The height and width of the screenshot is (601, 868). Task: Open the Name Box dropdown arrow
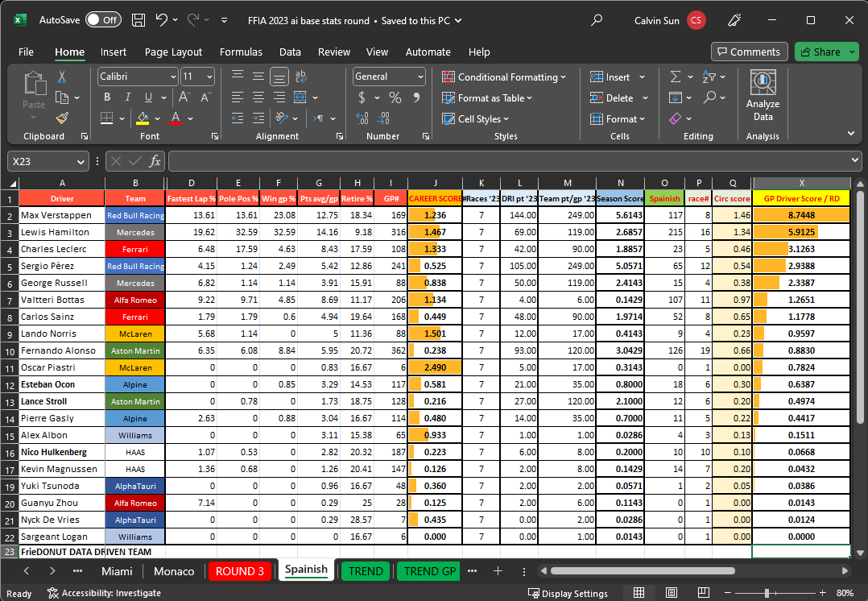tap(81, 161)
